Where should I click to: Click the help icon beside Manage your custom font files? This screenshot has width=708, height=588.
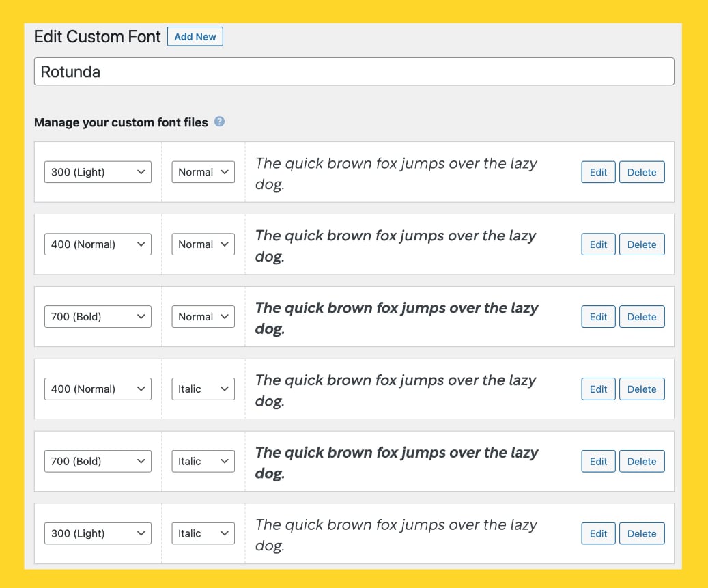pos(219,122)
